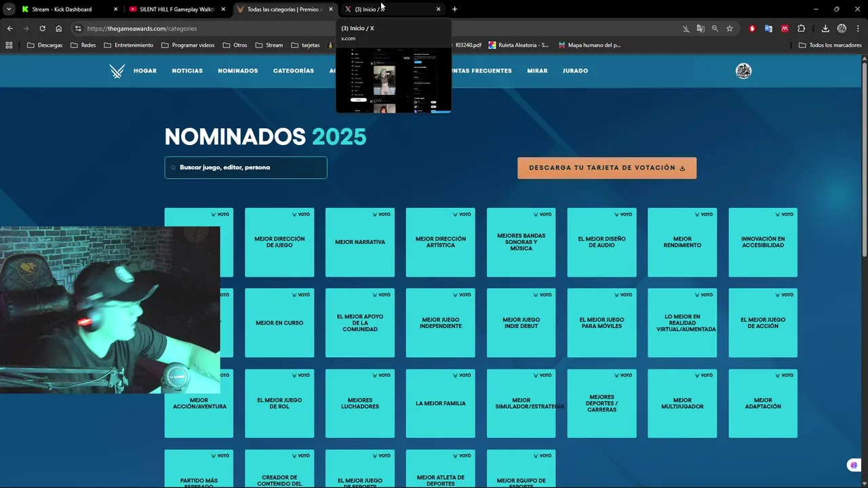This screenshot has width=868, height=488.
Task: Open EL MEJOR DISEÑO DE AUDIO card
Action: coord(601,243)
